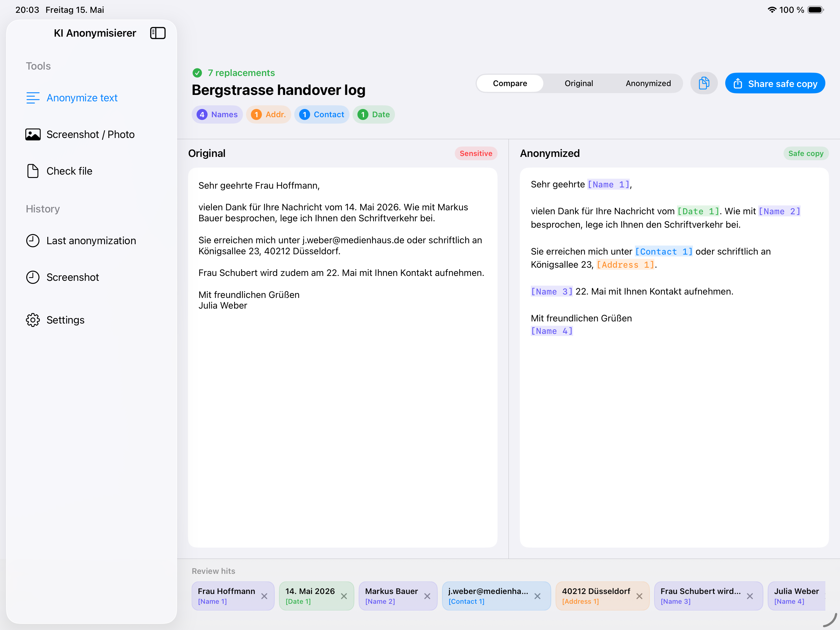The width and height of the screenshot is (840, 630).
Task: Copy anonymized text with the copy icon
Action: coord(704,83)
